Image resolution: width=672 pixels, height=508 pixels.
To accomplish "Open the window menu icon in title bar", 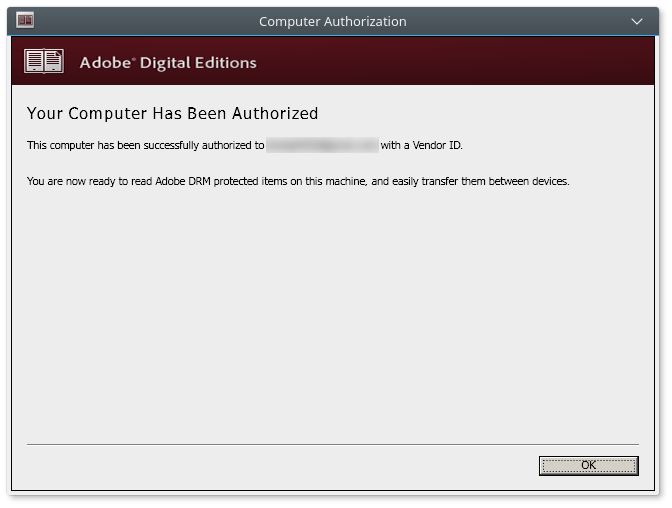I will pyautogui.click(x=25, y=20).
